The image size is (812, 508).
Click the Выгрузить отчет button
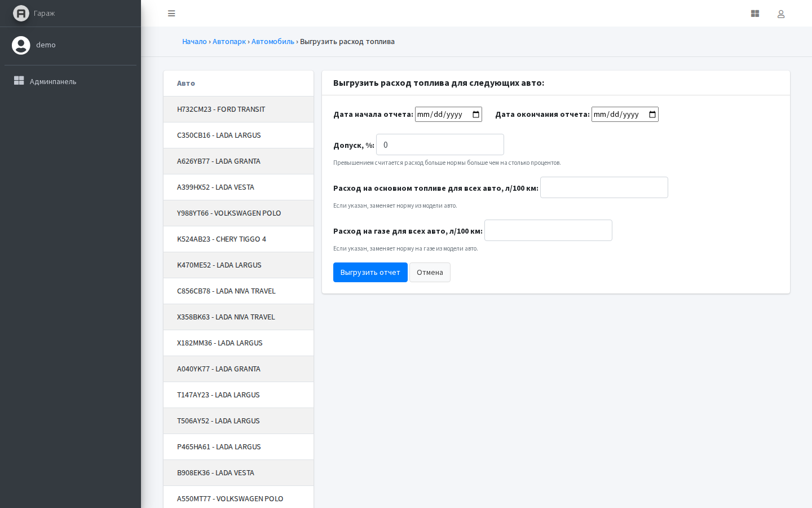370,273
